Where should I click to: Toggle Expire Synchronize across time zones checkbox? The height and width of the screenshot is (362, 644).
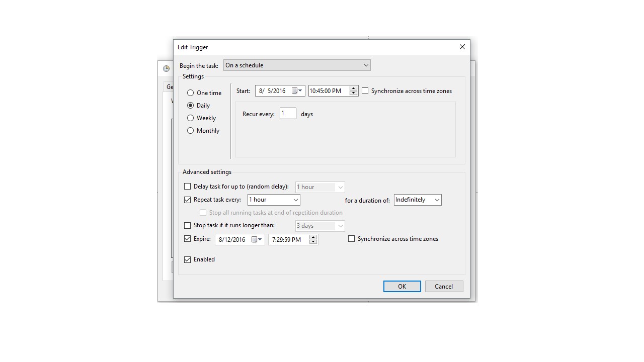click(352, 239)
